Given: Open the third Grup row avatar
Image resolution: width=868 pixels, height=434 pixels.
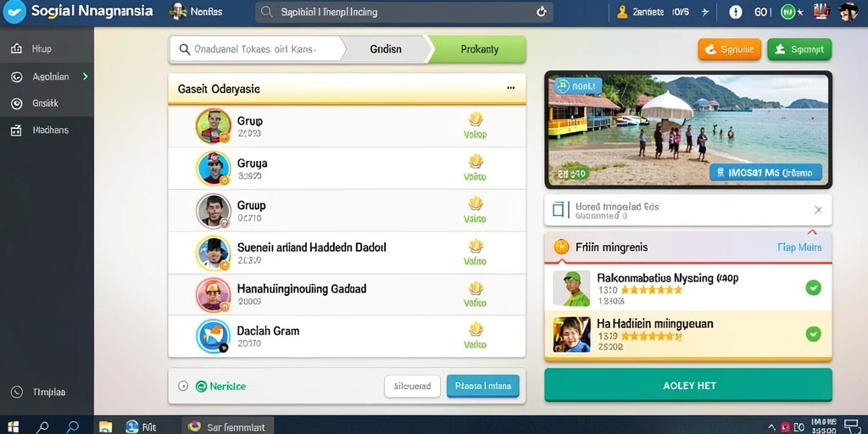Looking at the screenshot, I should click(x=213, y=211).
